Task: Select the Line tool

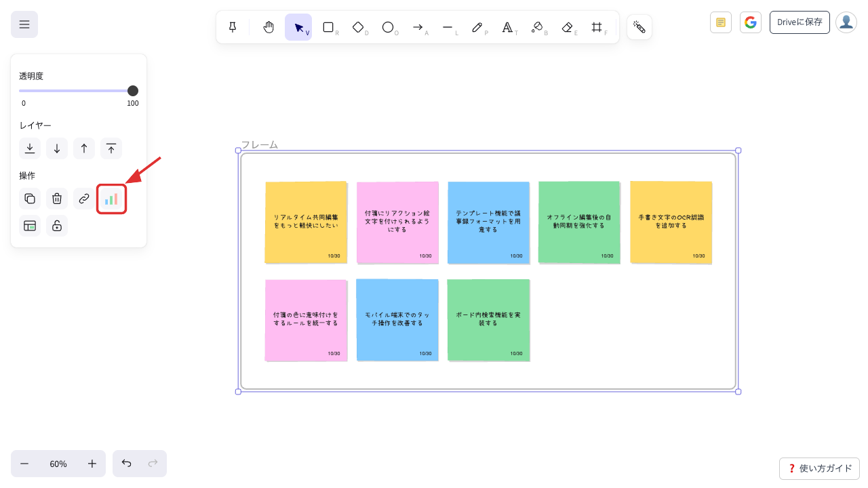Action: pos(448,27)
